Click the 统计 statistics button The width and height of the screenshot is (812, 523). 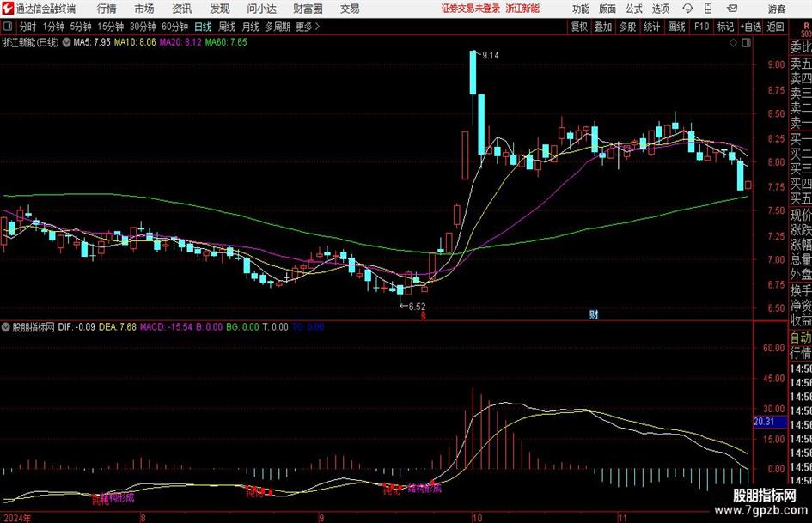[x=651, y=27]
